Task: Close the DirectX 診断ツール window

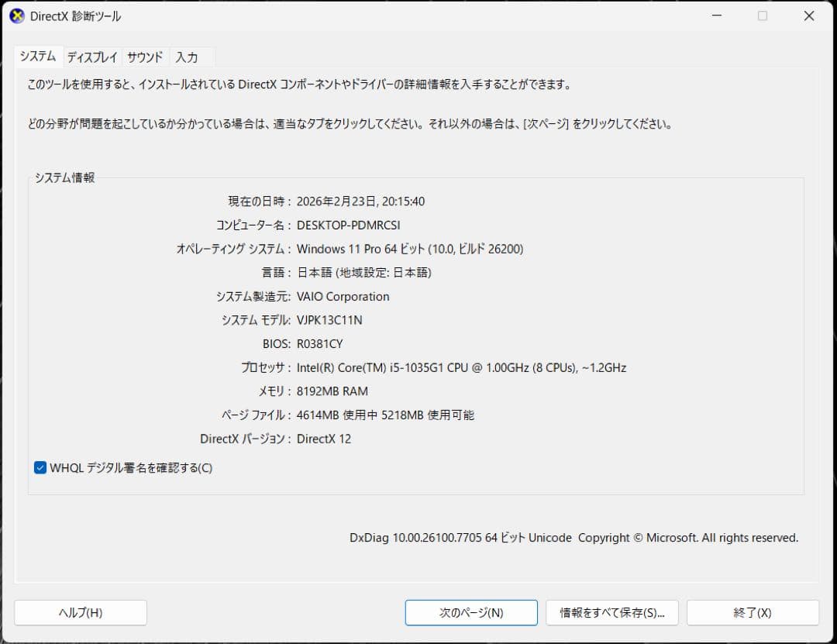Action: tap(808, 15)
